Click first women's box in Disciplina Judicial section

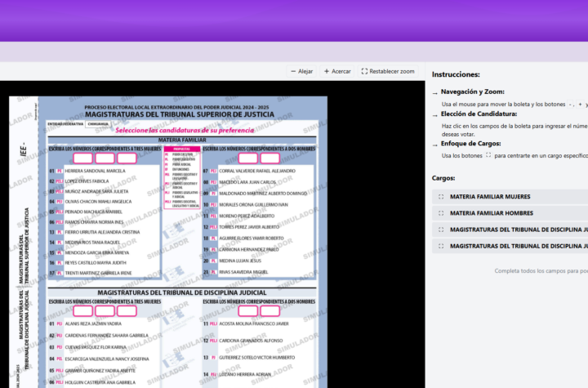(x=83, y=311)
